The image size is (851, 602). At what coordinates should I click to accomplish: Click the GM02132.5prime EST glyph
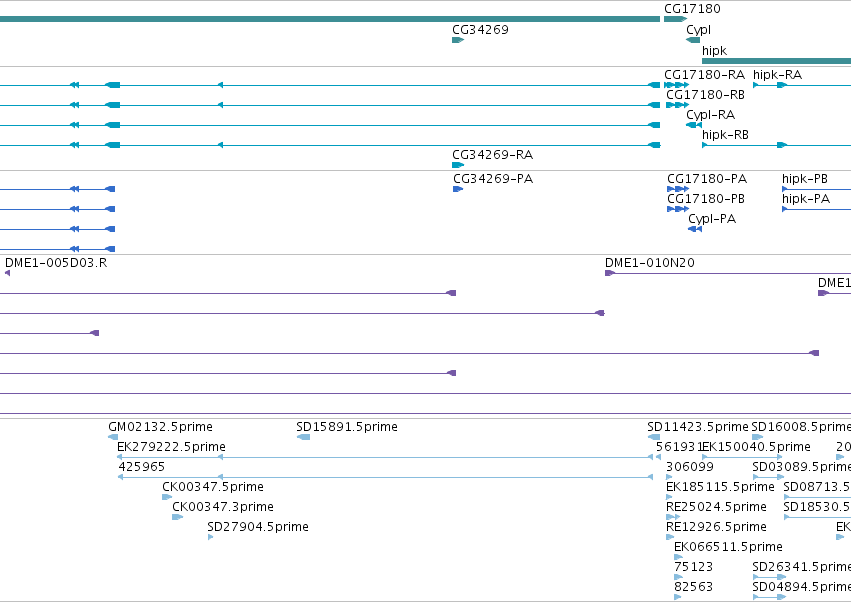tap(113, 437)
